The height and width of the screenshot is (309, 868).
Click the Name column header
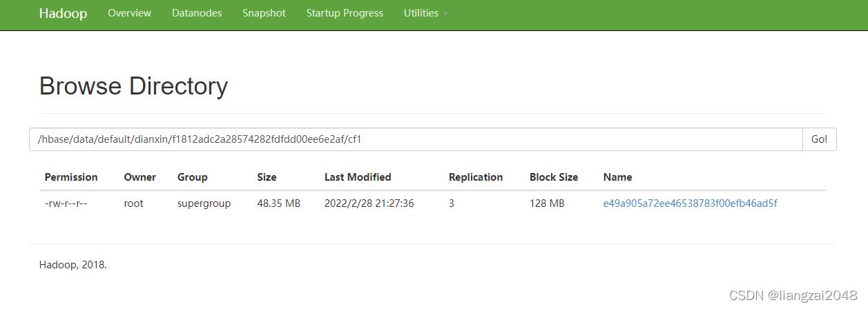pyautogui.click(x=617, y=177)
